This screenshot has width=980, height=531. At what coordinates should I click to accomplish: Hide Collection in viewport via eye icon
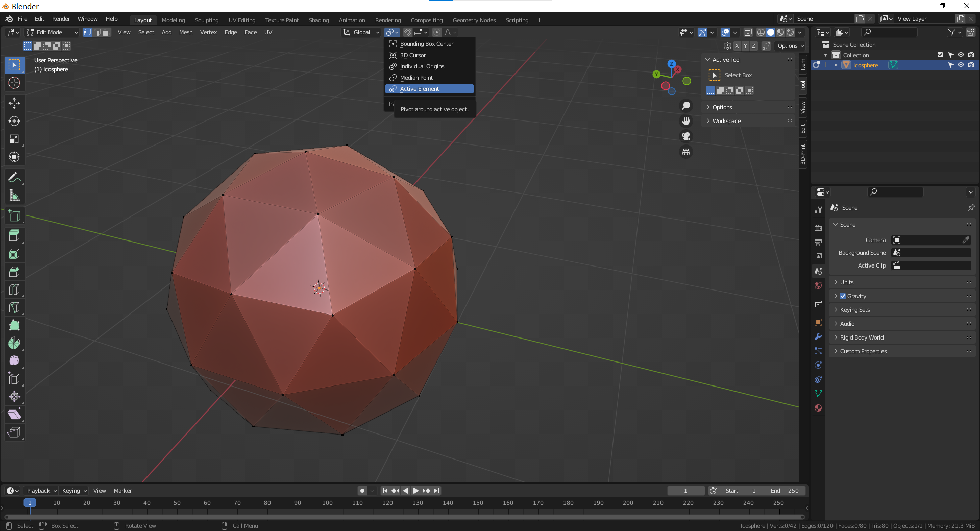[961, 55]
